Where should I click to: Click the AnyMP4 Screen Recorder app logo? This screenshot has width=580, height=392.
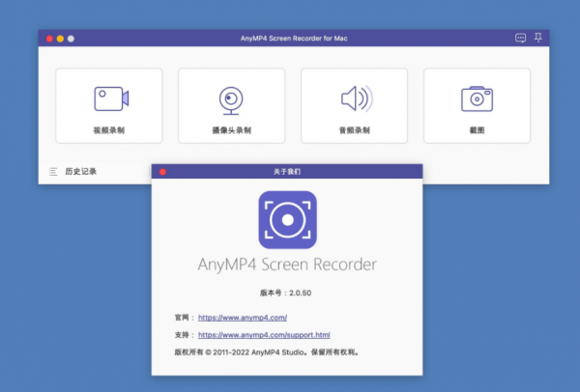[287, 220]
